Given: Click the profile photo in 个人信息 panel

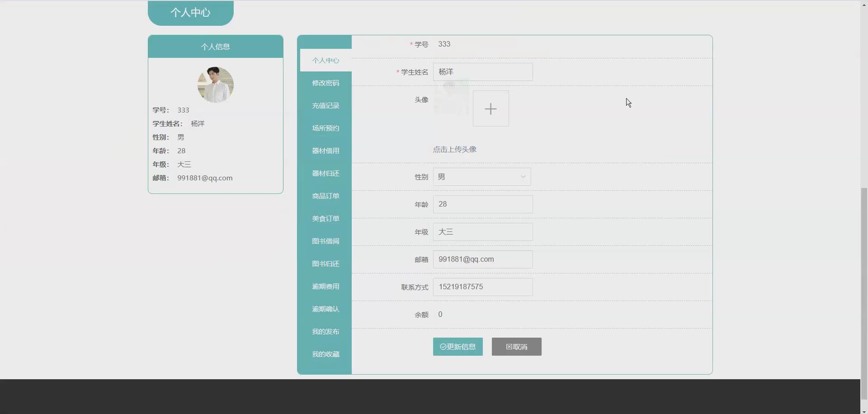Looking at the screenshot, I should coord(216,85).
